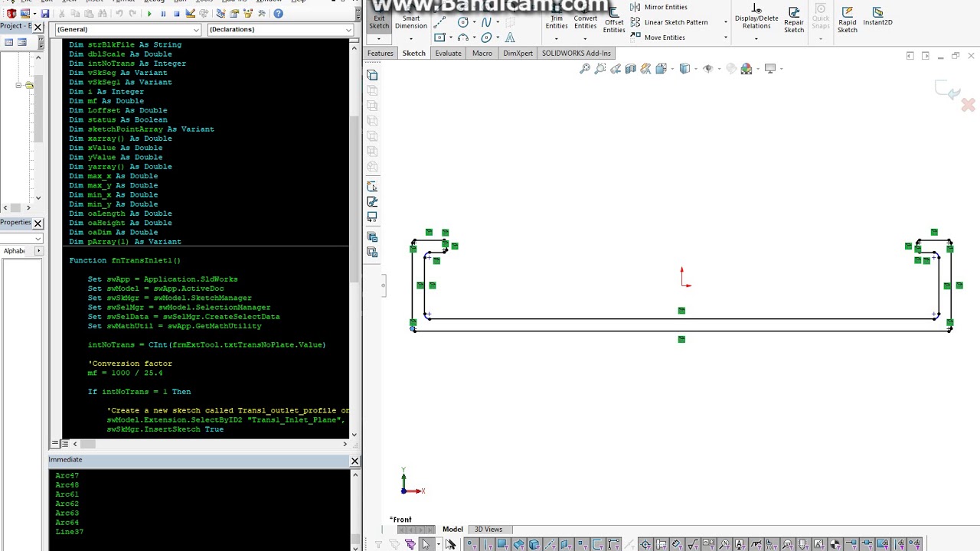Select the Convert Entities tool
The width and height of the screenshot is (980, 551).
coord(586,17)
